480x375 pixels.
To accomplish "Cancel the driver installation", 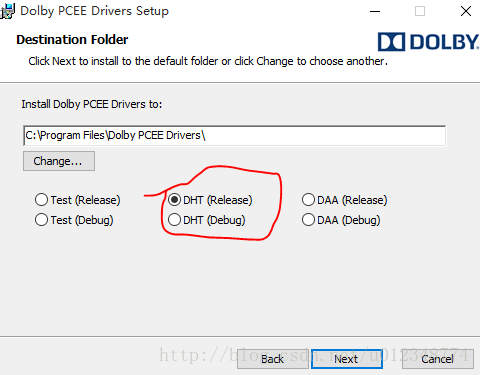I will (x=438, y=359).
